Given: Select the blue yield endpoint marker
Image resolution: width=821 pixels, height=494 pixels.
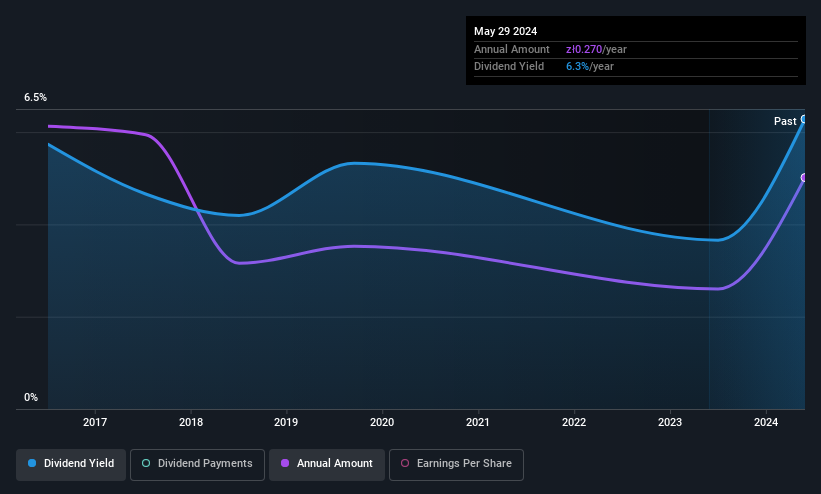Looking at the screenshot, I should (804, 119).
